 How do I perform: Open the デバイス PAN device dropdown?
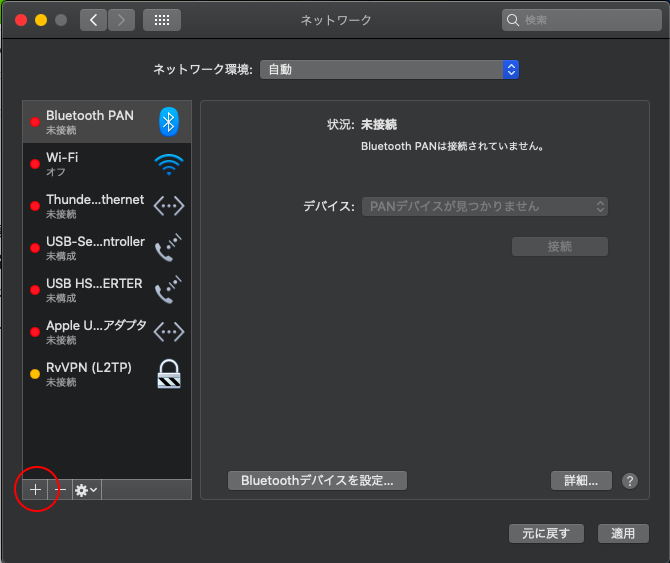pyautogui.click(x=485, y=207)
